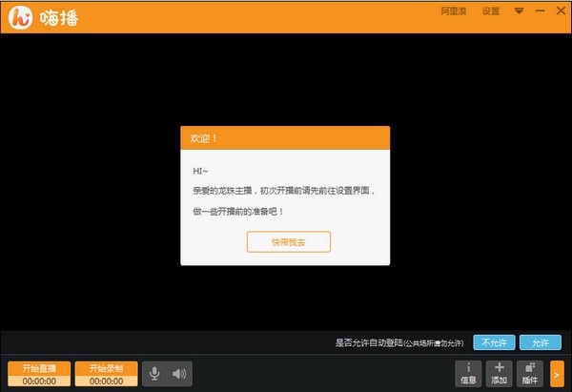Click the 嗨播 Hi logo icon
Viewport: 572px width, 392px height.
(x=20, y=17)
